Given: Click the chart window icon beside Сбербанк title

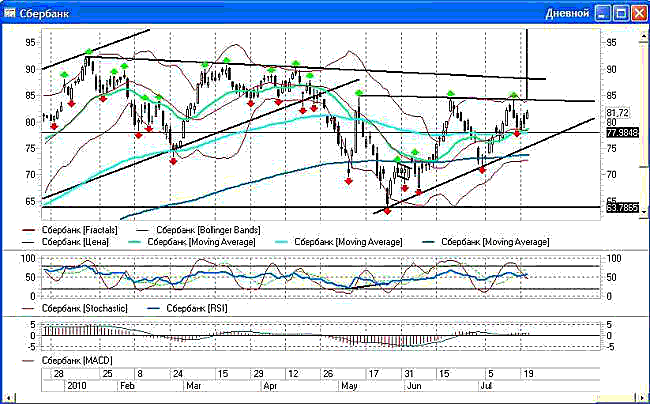Looking at the screenshot, I should [x=9, y=13].
